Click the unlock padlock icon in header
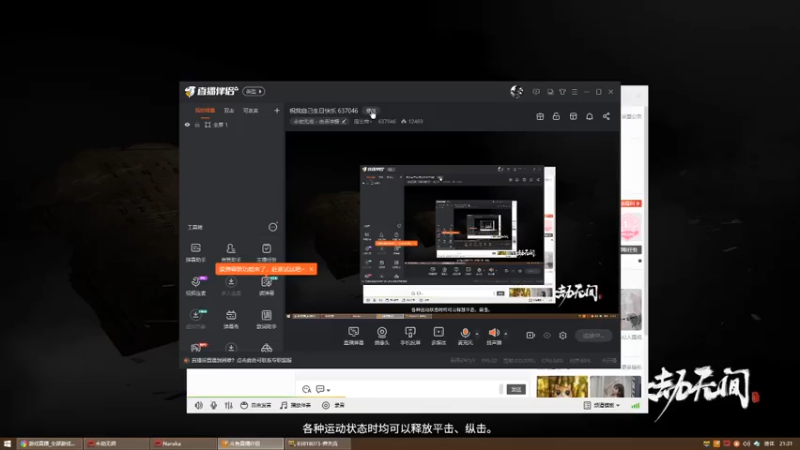800x450 pixels. 556,116
